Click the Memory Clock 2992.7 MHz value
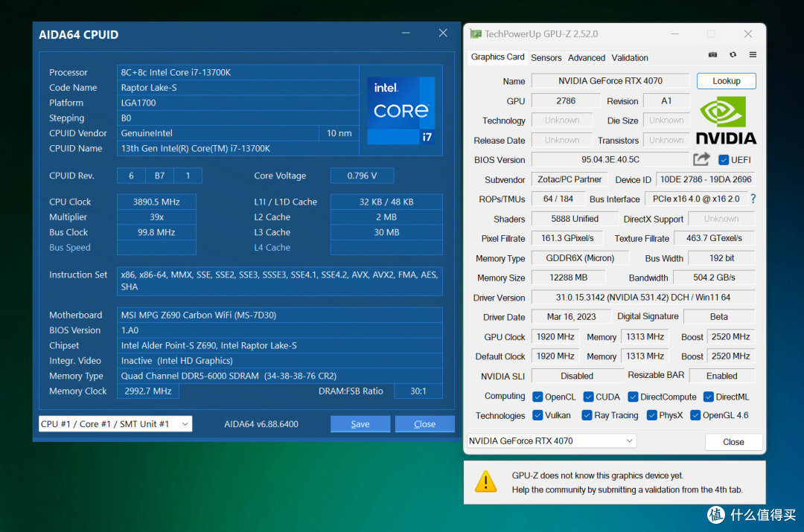The height and width of the screenshot is (532, 804). point(148,391)
